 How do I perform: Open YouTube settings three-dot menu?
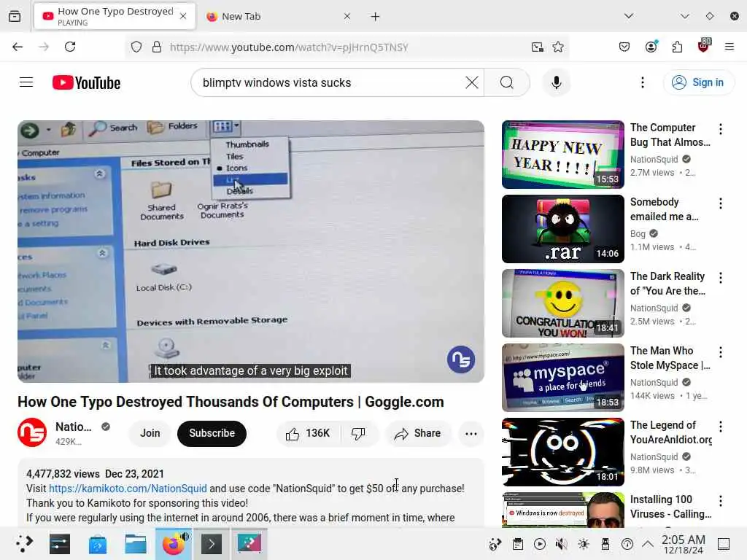(642, 82)
